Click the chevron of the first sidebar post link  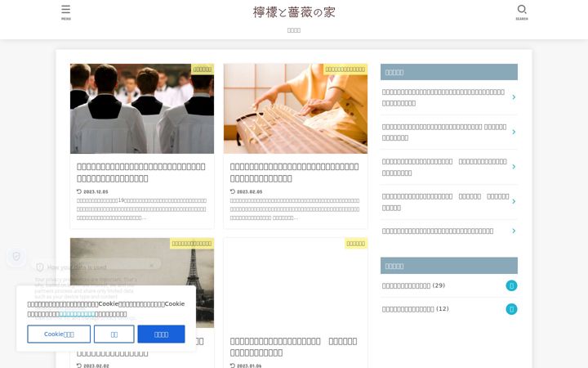coord(514,97)
